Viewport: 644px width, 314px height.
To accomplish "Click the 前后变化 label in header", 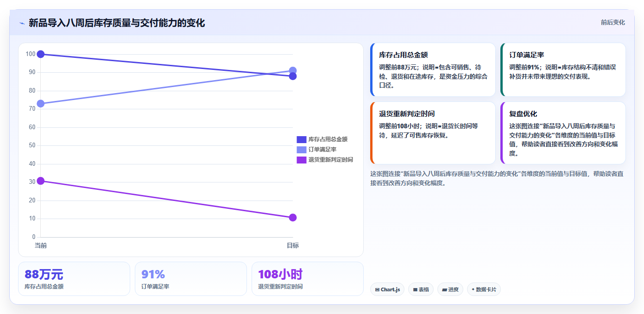I will click(612, 22).
